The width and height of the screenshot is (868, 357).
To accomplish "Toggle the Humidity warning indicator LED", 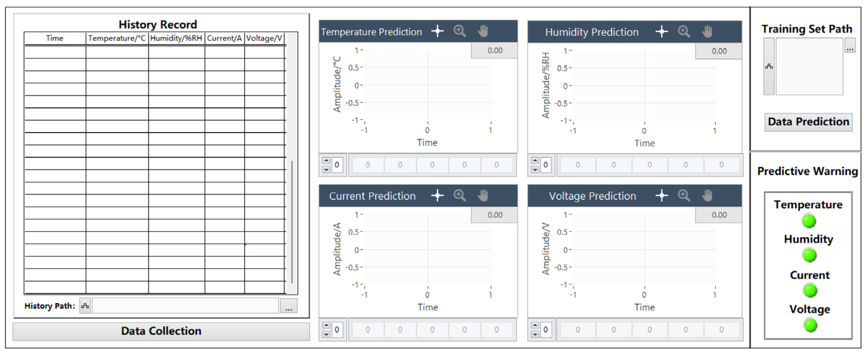I will (809, 255).
